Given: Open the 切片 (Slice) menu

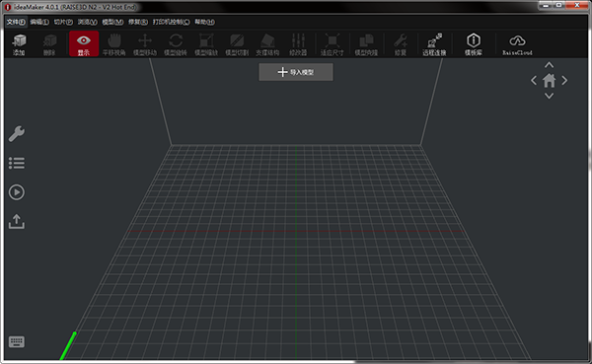Looking at the screenshot, I should tap(63, 22).
